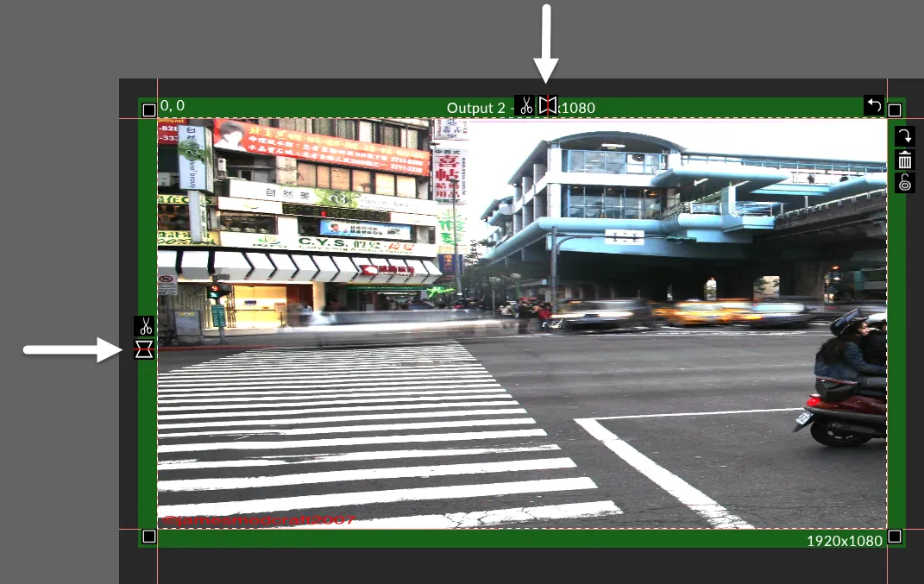Select the top-right corner resize handle
Screen dimensions: 924x584
[895, 110]
